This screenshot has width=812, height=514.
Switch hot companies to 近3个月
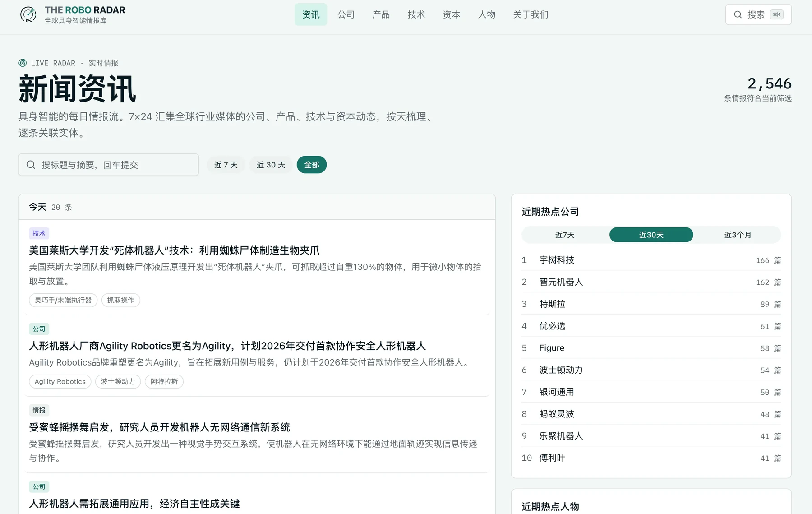[738, 235]
